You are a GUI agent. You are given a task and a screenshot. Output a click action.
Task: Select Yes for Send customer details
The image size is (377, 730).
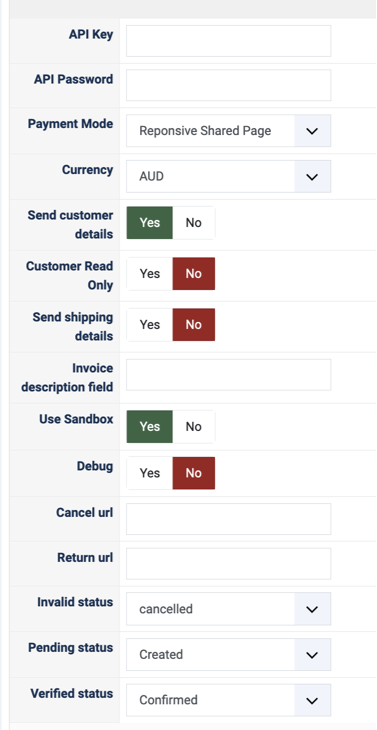(149, 223)
